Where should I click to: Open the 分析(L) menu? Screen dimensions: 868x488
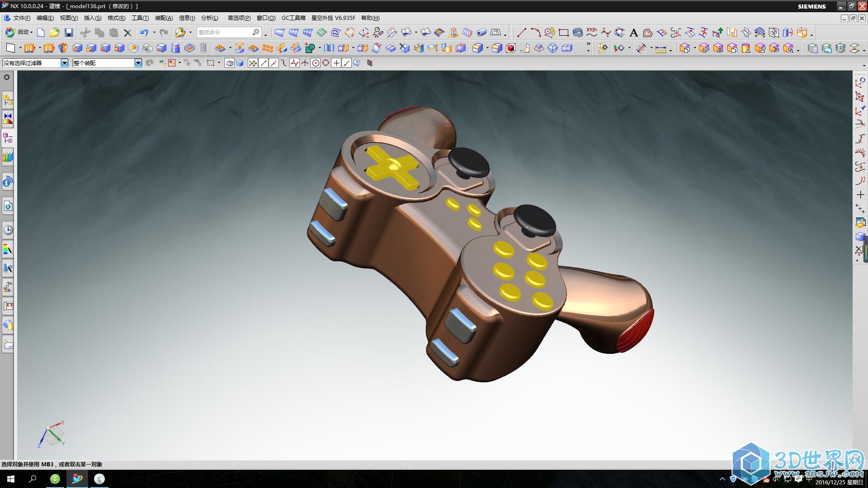point(209,18)
